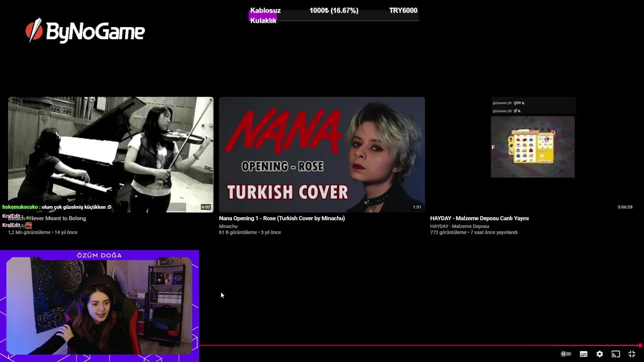Click "1,2 Mn görüntüleme • 14 yıl önce" text

pyautogui.click(x=43, y=232)
